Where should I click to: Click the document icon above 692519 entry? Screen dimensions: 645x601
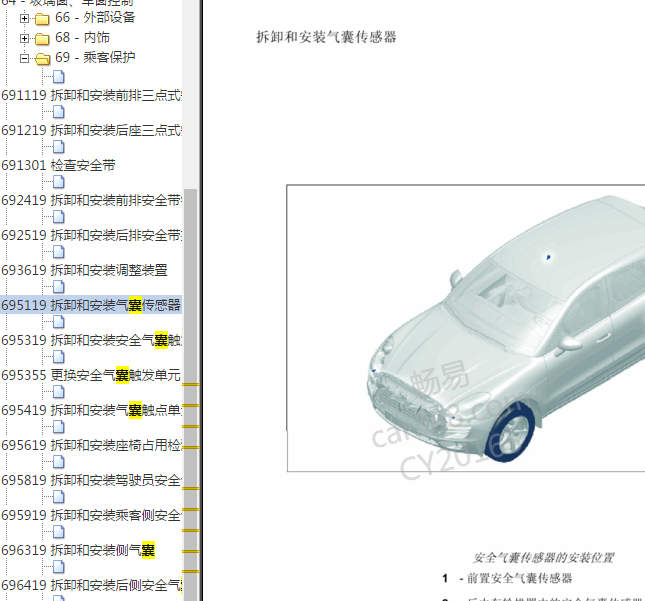click(x=59, y=217)
